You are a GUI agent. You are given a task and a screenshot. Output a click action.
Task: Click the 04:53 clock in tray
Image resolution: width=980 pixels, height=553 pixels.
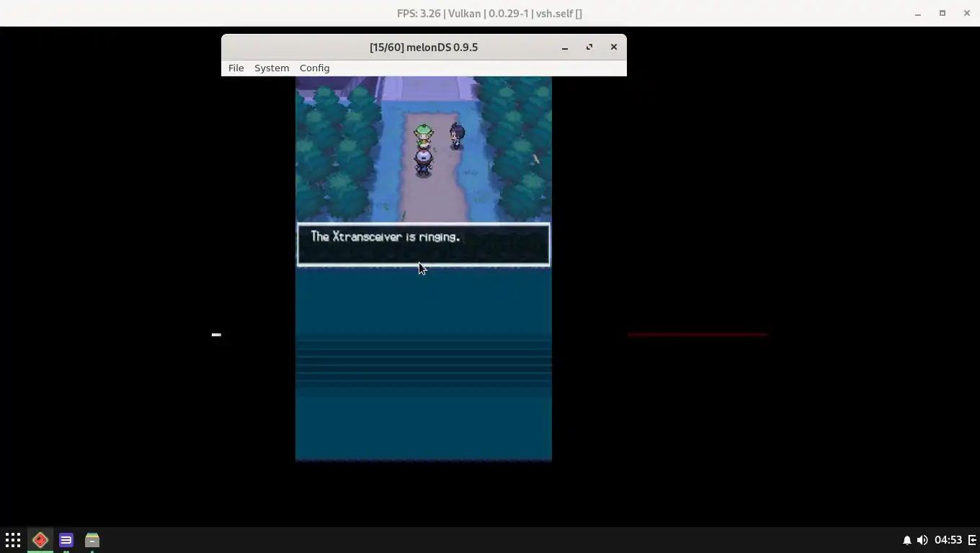point(948,540)
